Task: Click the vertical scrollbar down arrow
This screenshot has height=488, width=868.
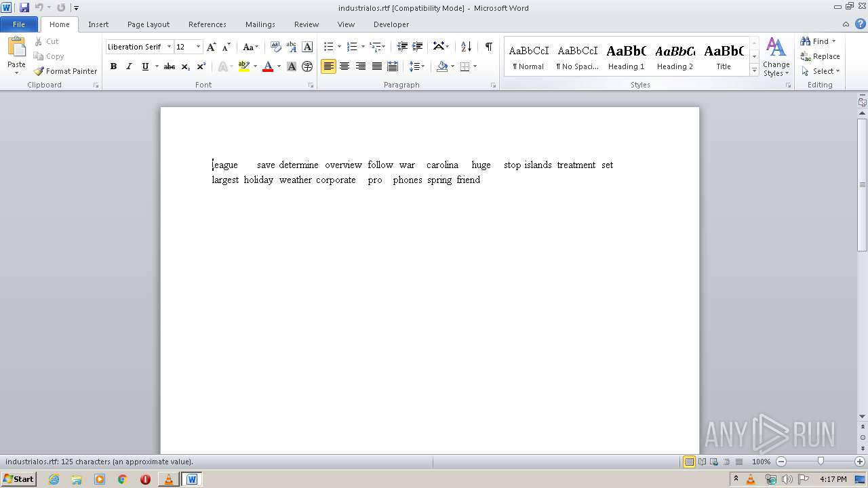Action: (x=863, y=416)
